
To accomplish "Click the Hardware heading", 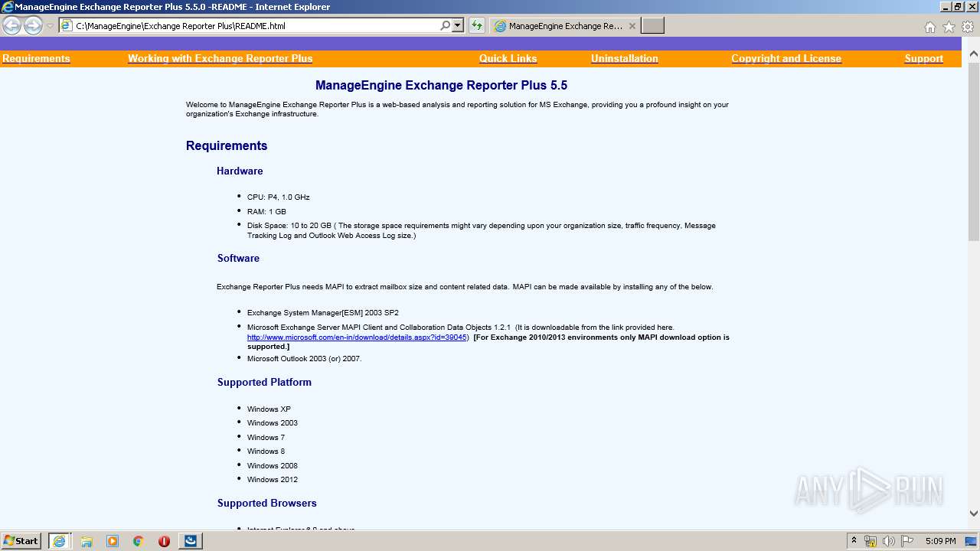I will point(240,171).
